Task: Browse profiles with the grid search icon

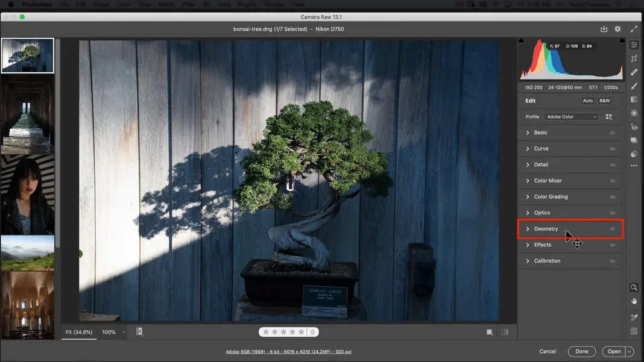Action: pyautogui.click(x=608, y=117)
